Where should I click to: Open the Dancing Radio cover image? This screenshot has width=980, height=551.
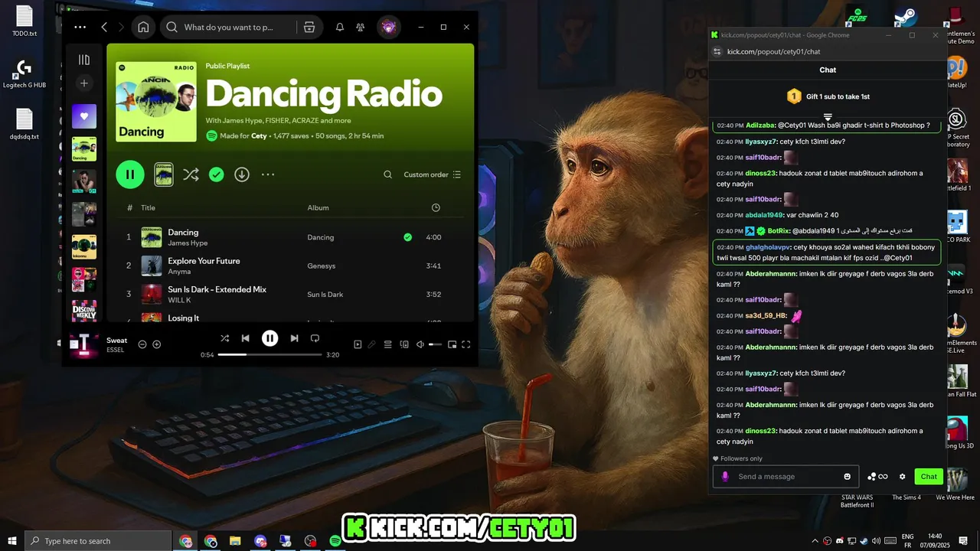tap(156, 102)
